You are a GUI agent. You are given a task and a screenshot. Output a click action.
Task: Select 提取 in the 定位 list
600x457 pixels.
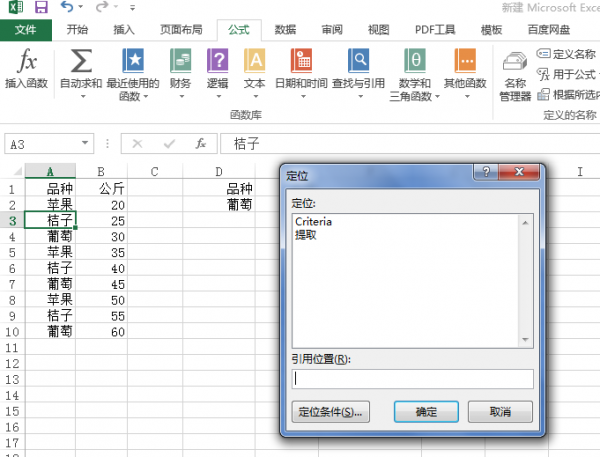(306, 235)
